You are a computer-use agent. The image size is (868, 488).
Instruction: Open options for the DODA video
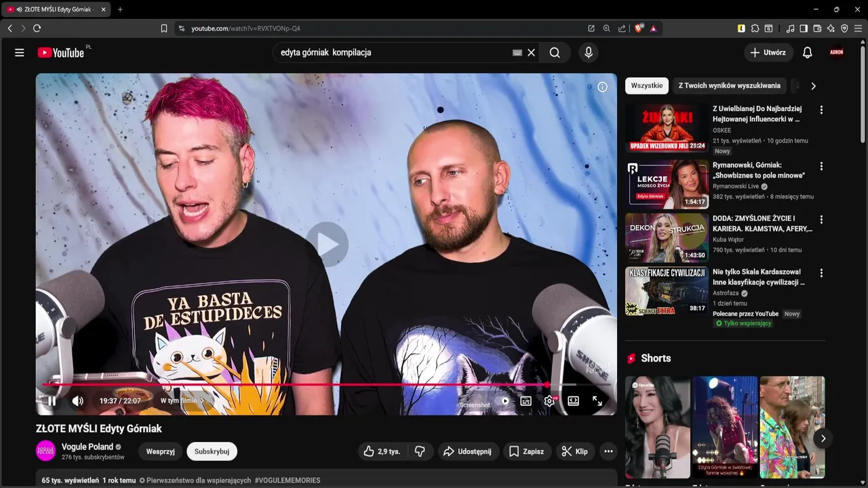tap(821, 220)
